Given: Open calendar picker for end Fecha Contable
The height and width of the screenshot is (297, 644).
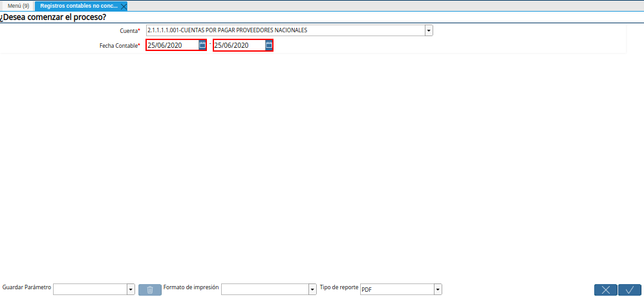Looking at the screenshot, I should (268, 45).
